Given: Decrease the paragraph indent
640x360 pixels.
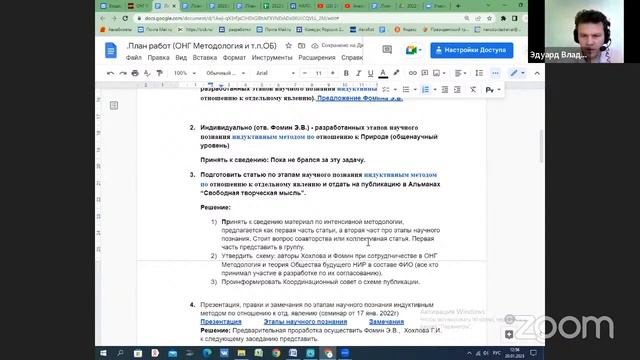Looking at the screenshot, I should [445, 89].
